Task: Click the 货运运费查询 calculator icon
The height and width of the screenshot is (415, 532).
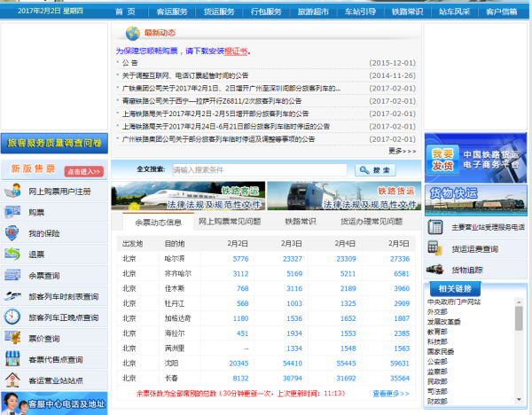Action: [435, 249]
